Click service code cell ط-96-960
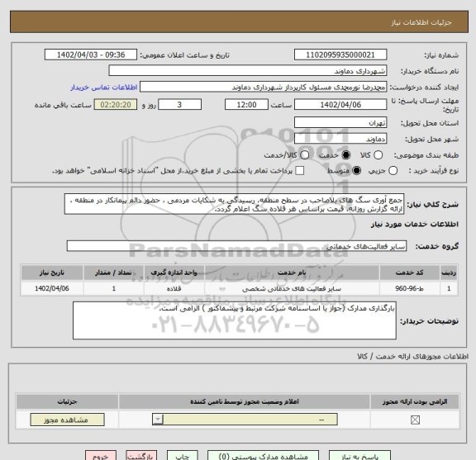476x460 pixels. (410, 288)
